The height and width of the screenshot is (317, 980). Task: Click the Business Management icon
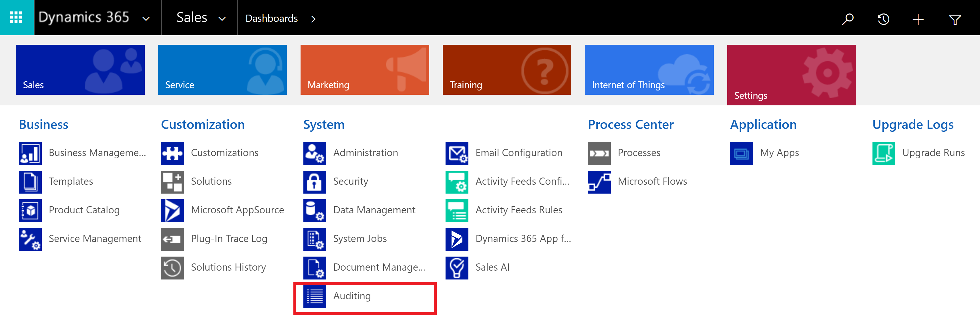click(x=30, y=153)
